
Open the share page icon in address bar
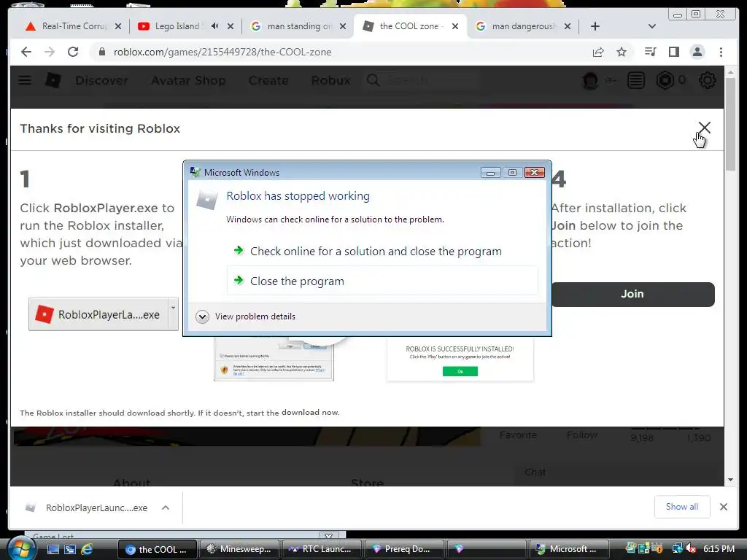pos(598,52)
